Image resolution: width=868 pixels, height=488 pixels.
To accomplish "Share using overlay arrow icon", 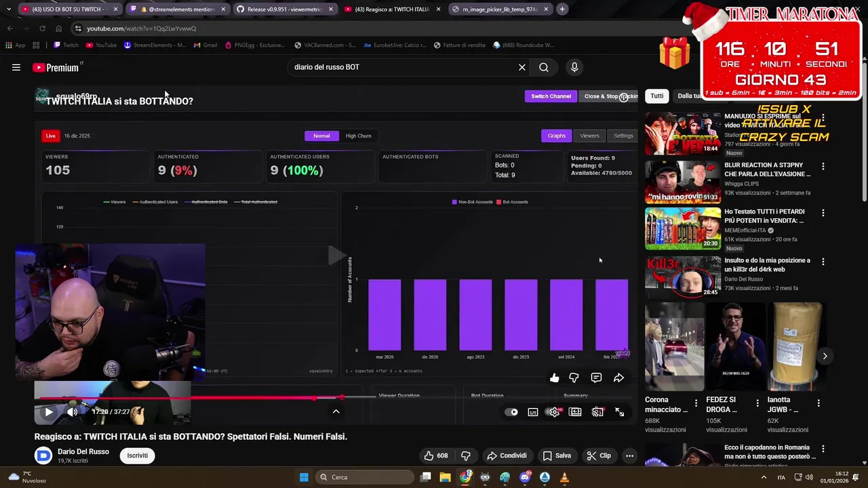I will coord(618,378).
